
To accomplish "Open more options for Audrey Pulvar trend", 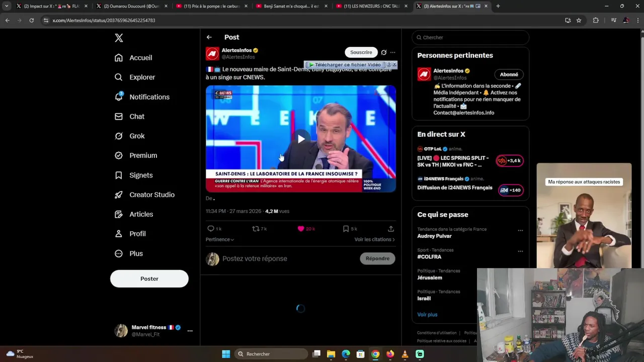I will tap(520, 230).
